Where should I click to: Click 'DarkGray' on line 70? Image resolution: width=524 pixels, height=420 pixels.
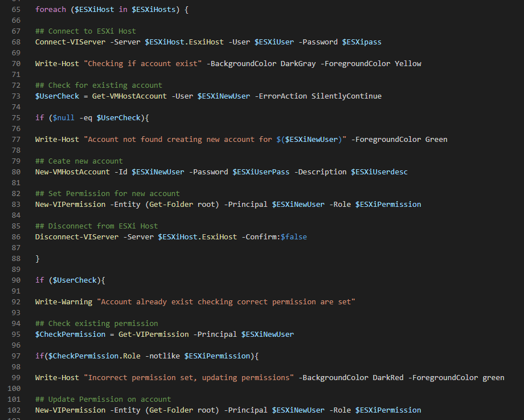coord(298,63)
